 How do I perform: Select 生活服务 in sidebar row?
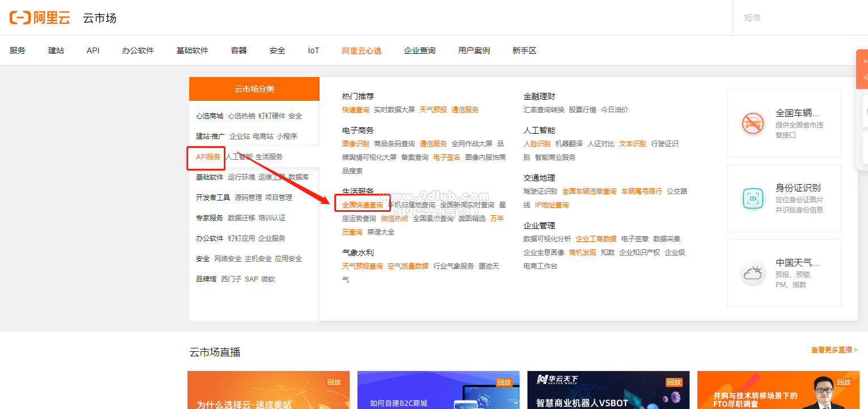269,157
